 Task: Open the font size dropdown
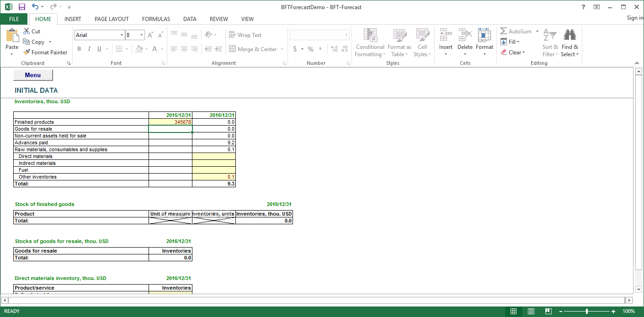(x=142, y=35)
